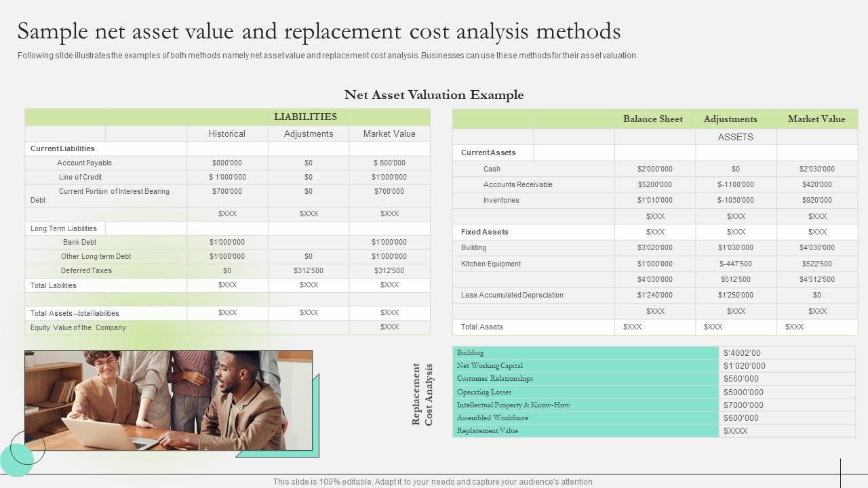Click the slide title about net asset value
868x488 pixels.
319,31
